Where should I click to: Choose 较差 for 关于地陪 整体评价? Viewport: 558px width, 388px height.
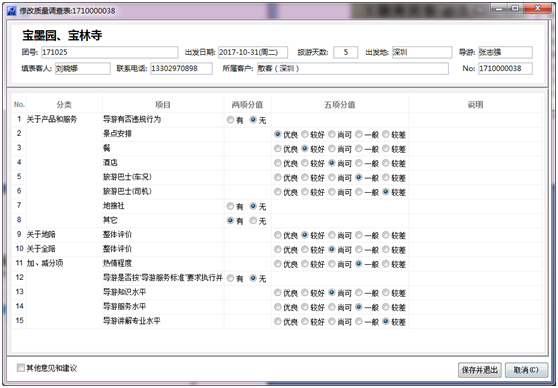coord(386,235)
